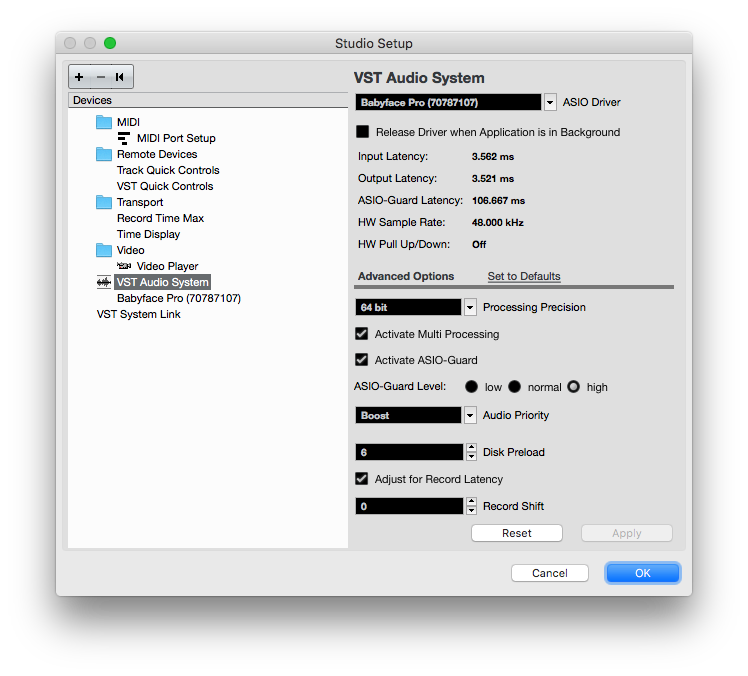Decrease Record Shift with down arrow
Viewport: 748px width, 676px height.
tap(471, 510)
